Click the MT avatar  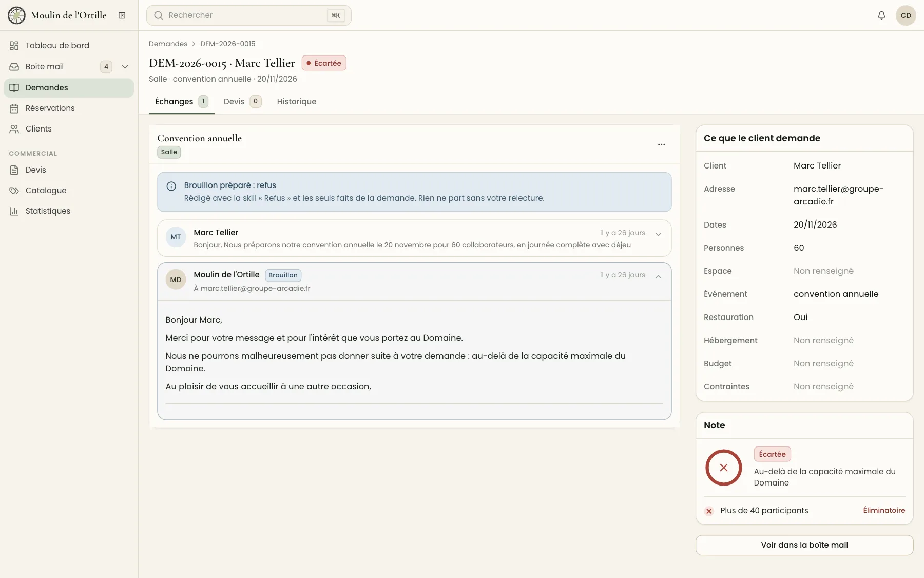click(x=176, y=237)
